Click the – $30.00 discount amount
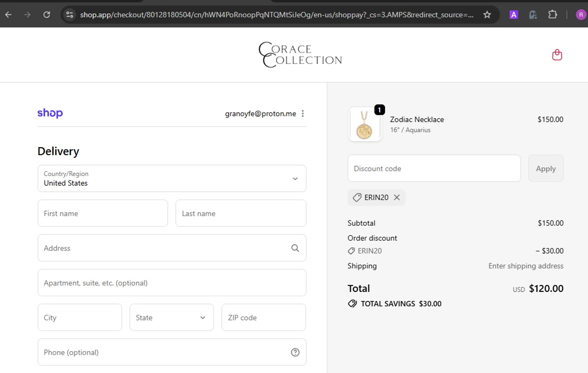 550,251
